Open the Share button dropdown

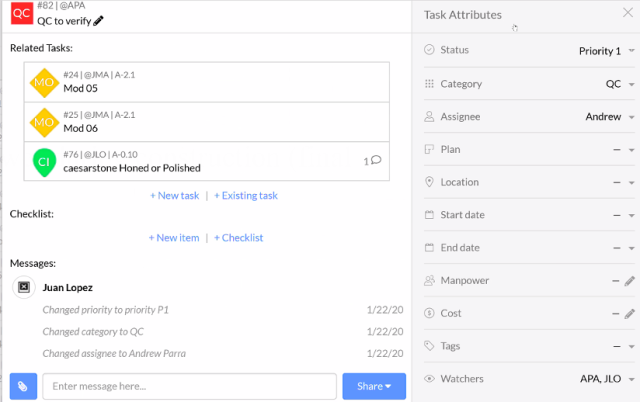(373, 386)
